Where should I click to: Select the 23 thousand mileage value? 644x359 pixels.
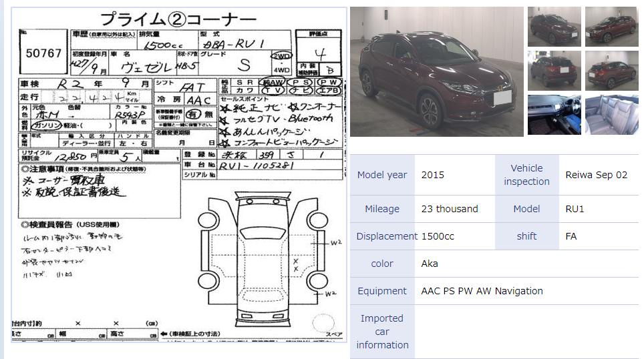point(450,209)
